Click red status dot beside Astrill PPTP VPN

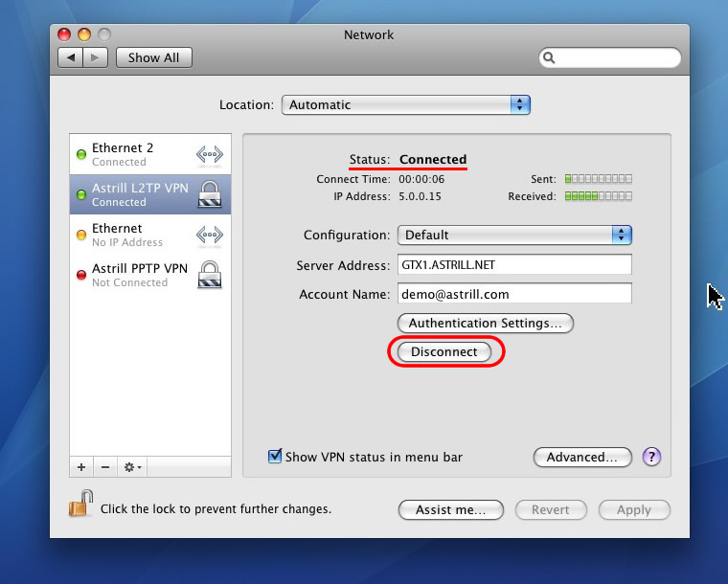coord(81,275)
